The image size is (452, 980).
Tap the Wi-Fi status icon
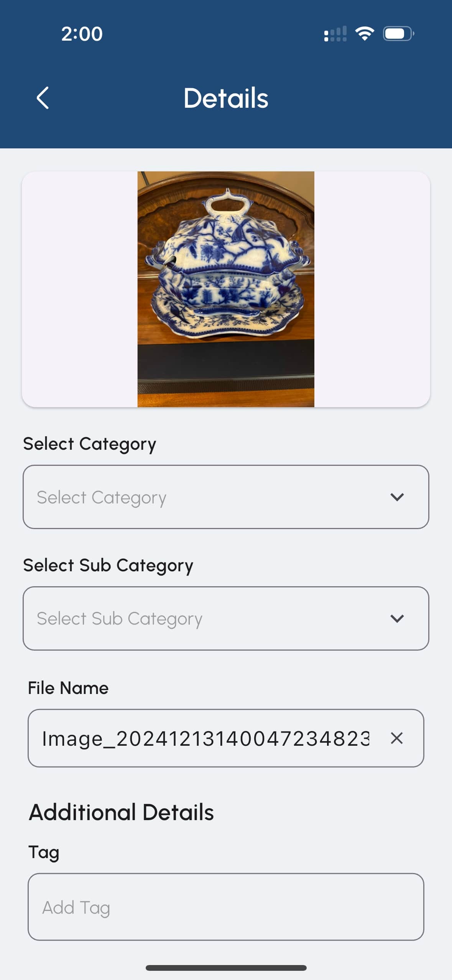tap(365, 34)
